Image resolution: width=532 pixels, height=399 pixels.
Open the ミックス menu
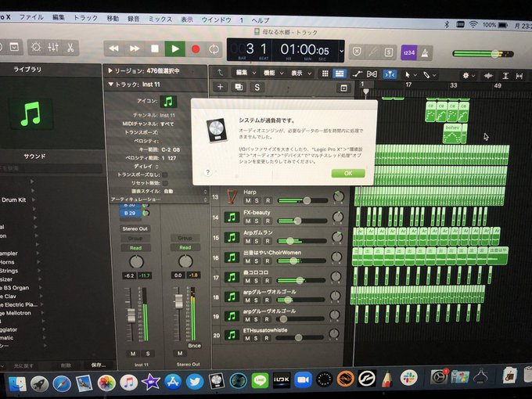pos(160,19)
